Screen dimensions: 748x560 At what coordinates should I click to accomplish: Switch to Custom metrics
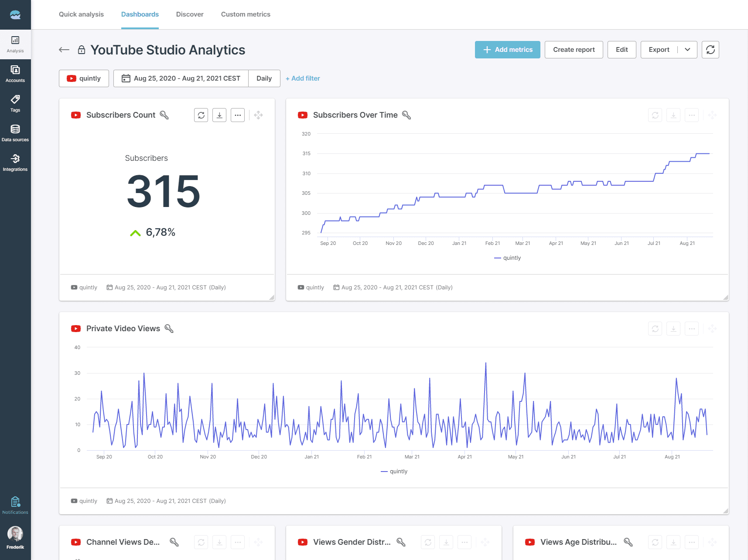pos(246,14)
